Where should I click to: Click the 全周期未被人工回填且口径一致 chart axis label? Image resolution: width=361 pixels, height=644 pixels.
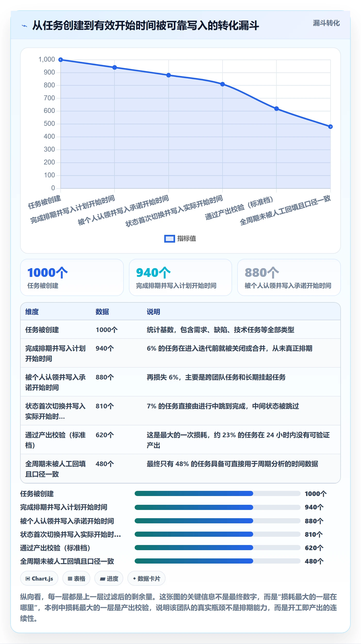[285, 210]
